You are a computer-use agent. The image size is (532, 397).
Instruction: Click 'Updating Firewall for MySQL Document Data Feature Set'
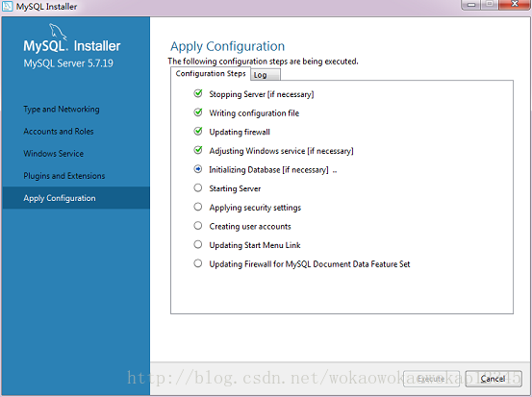(x=310, y=264)
